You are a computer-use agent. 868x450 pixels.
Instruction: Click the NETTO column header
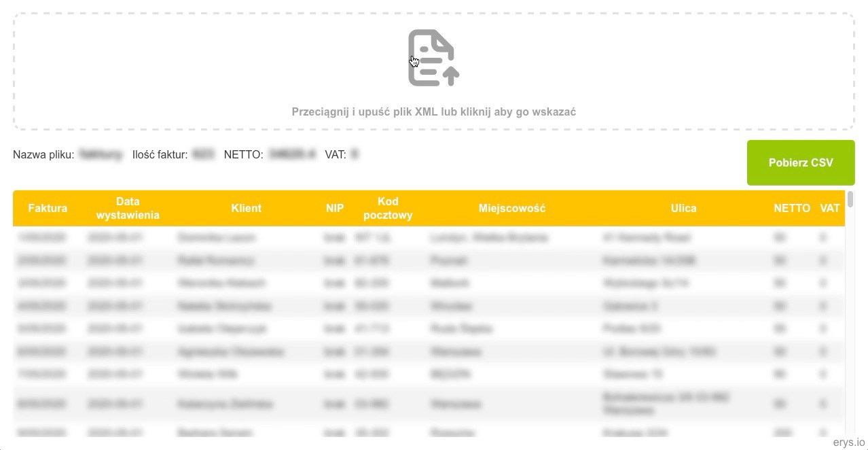pyautogui.click(x=792, y=208)
